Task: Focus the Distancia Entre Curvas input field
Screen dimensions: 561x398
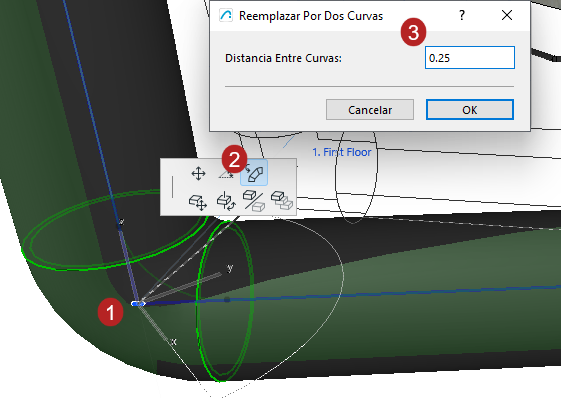Action: pos(470,58)
